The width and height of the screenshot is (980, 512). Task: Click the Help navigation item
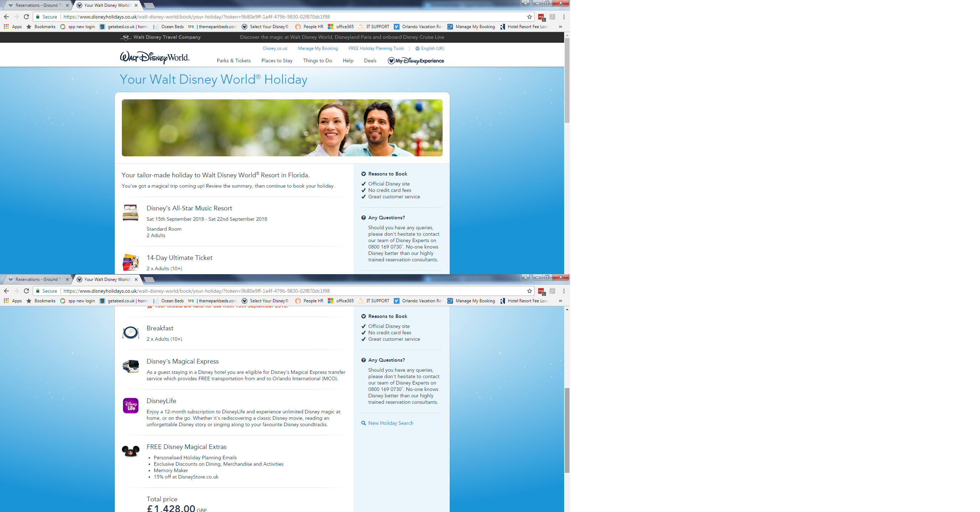pyautogui.click(x=348, y=61)
